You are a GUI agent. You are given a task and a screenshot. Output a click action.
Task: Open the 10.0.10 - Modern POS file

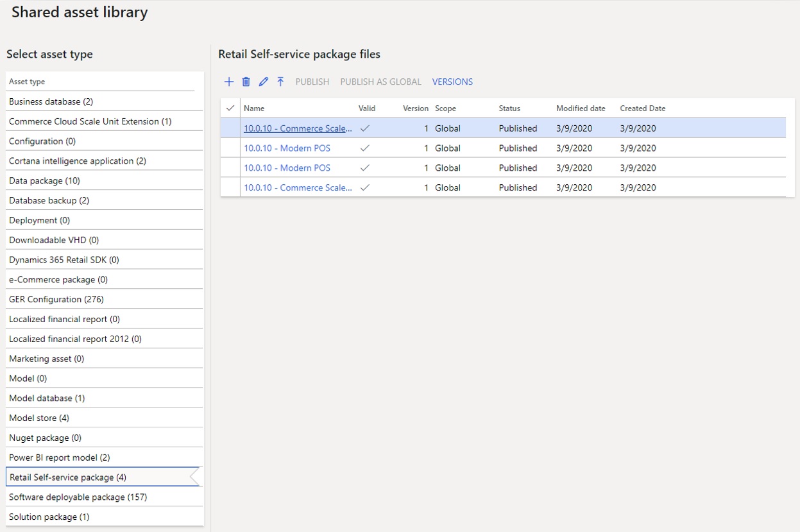(287, 148)
